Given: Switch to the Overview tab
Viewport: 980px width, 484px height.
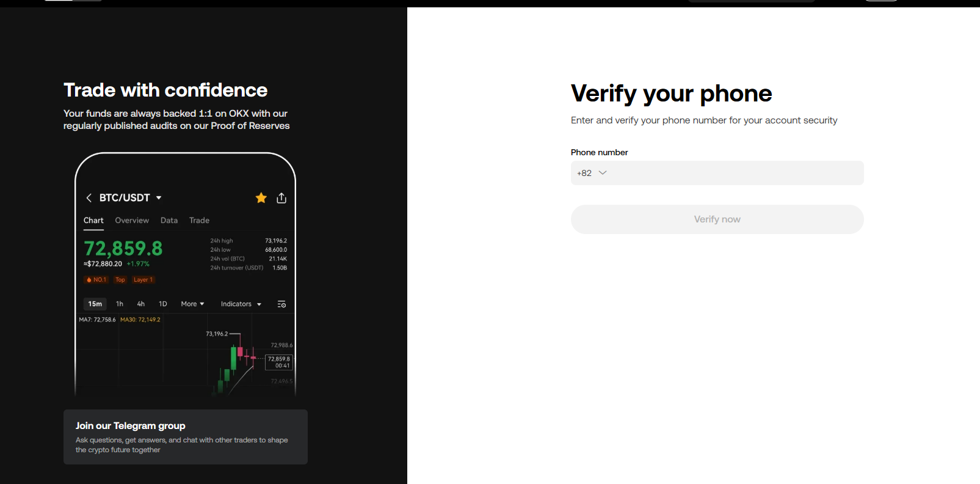Looking at the screenshot, I should pos(132,221).
